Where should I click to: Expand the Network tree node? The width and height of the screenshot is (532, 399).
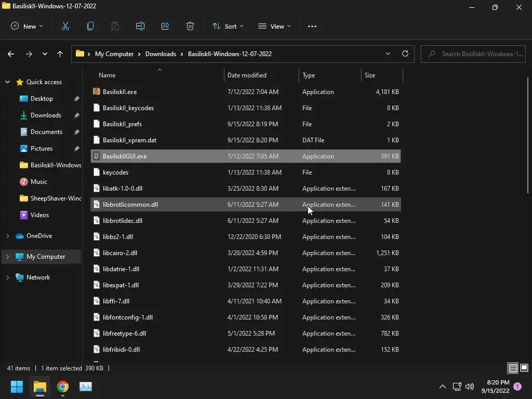(x=7, y=277)
